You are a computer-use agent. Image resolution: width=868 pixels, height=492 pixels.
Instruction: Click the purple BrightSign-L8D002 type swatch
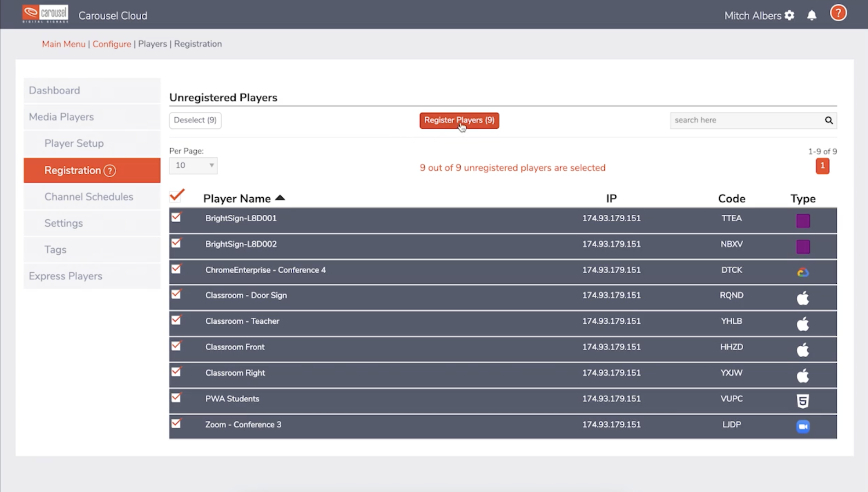pyautogui.click(x=803, y=246)
